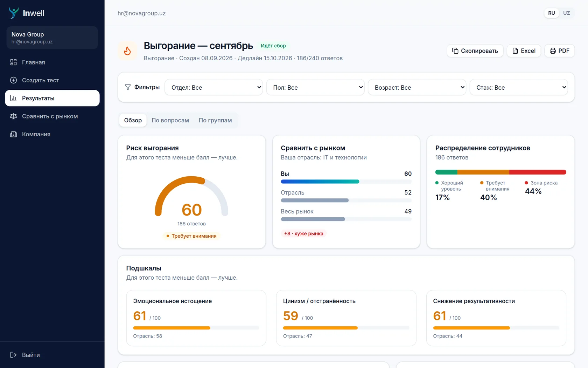Expand the Возраст: Все filter
Viewport: 588px width, 368px height.
pos(417,87)
